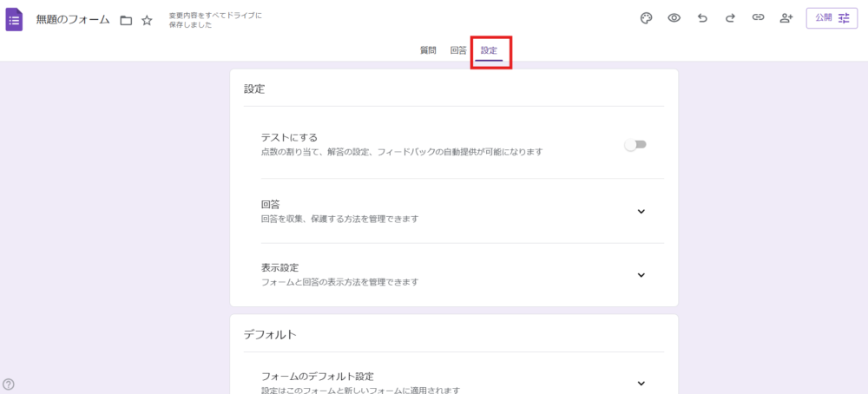Screen dimensions: 868x394
Task: Toggle the テストにする switch
Action: [x=635, y=145]
